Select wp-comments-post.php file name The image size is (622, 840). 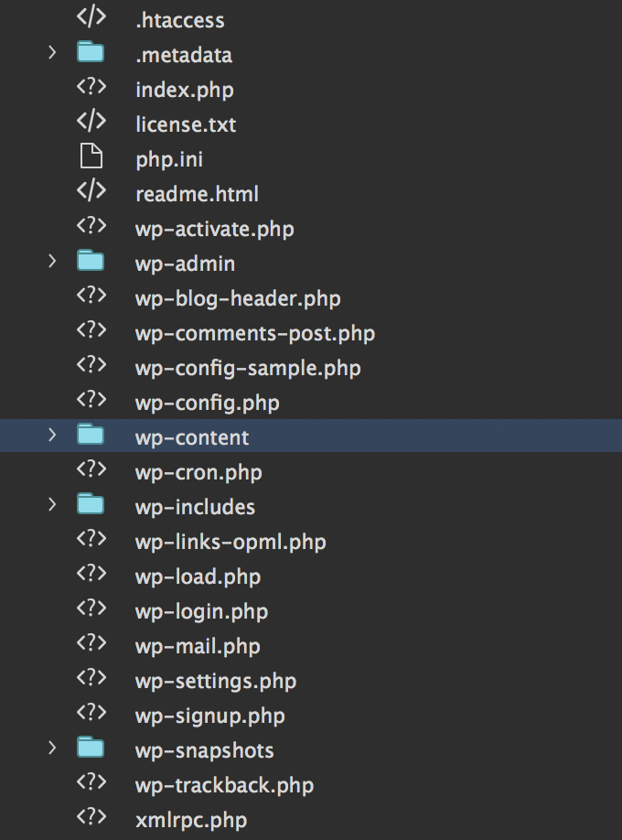click(255, 334)
